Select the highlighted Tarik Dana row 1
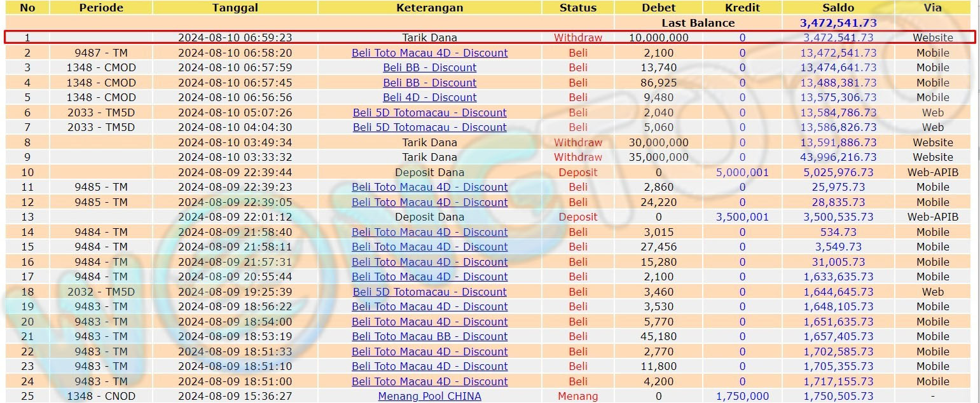Image resolution: width=980 pixels, height=403 pixels. click(429, 38)
